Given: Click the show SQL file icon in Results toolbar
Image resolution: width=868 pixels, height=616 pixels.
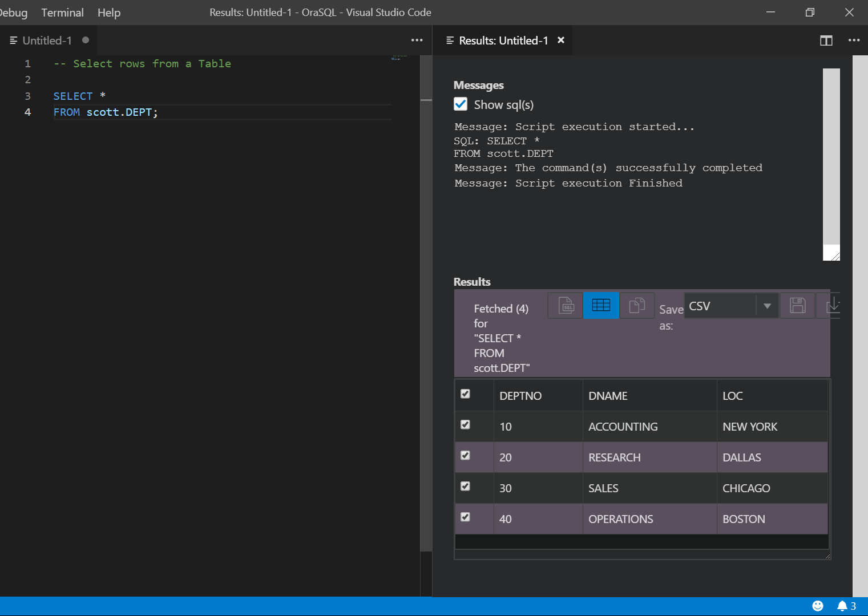Looking at the screenshot, I should [566, 305].
